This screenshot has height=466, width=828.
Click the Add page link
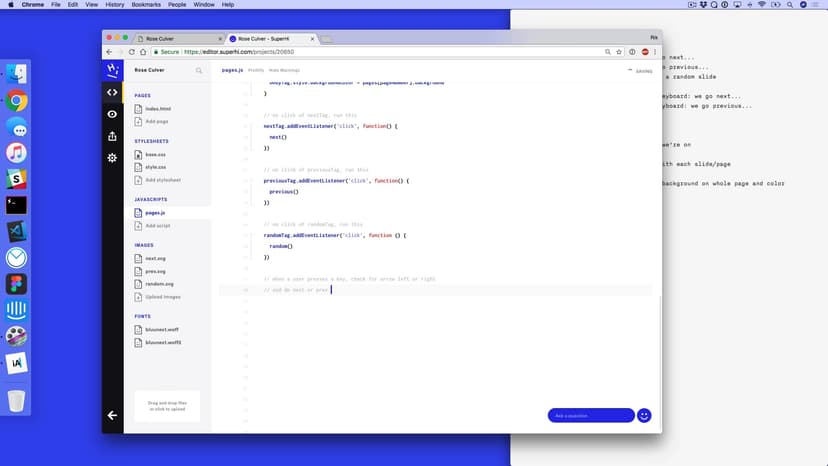click(157, 121)
